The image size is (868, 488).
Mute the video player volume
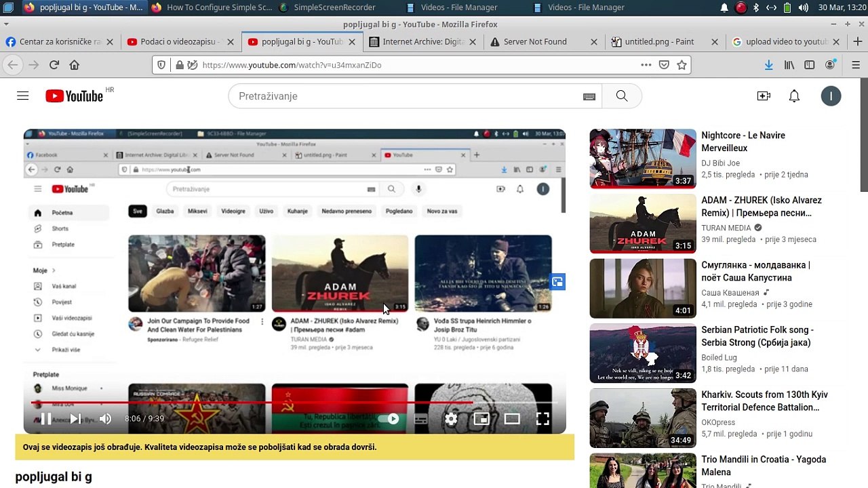105,419
